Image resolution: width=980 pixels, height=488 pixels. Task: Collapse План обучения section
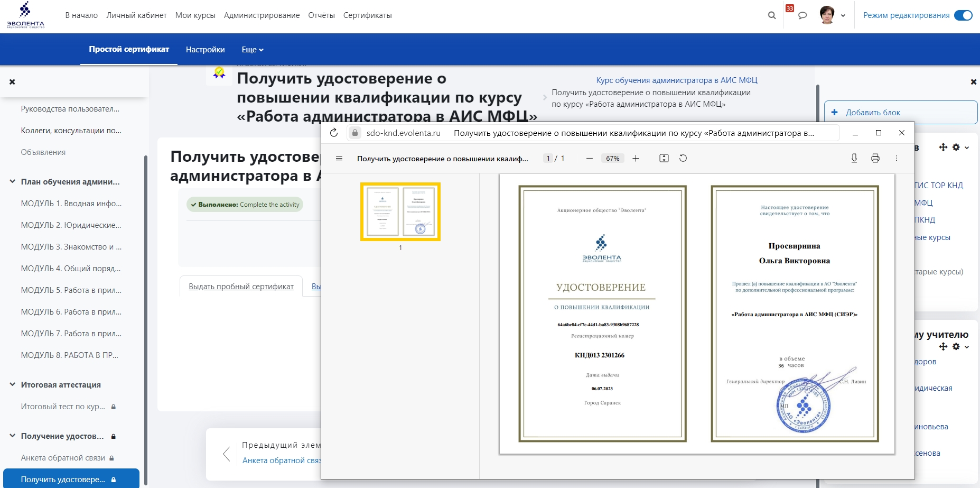(x=12, y=181)
